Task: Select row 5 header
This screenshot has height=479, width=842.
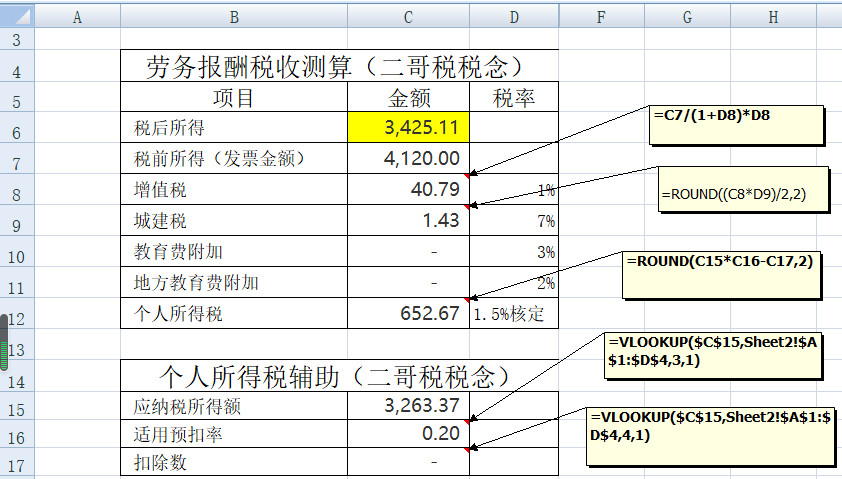Action: point(17,97)
